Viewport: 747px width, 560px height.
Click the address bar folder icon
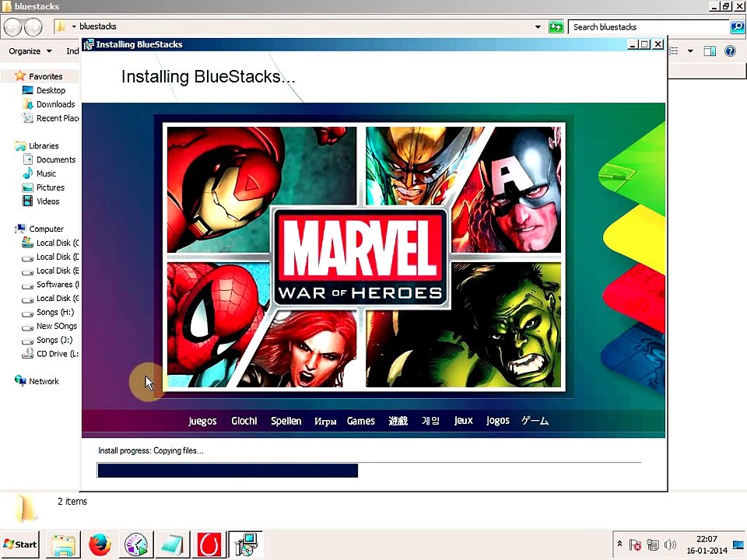[61, 26]
